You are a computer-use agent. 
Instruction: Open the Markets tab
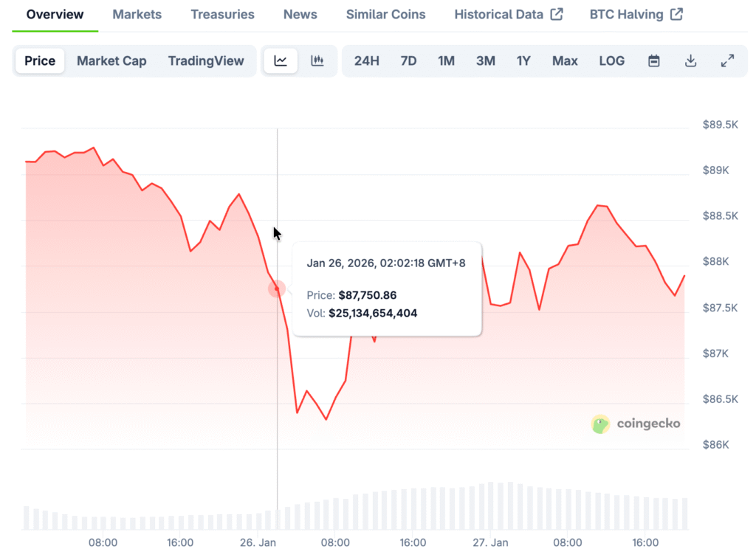coord(137,14)
